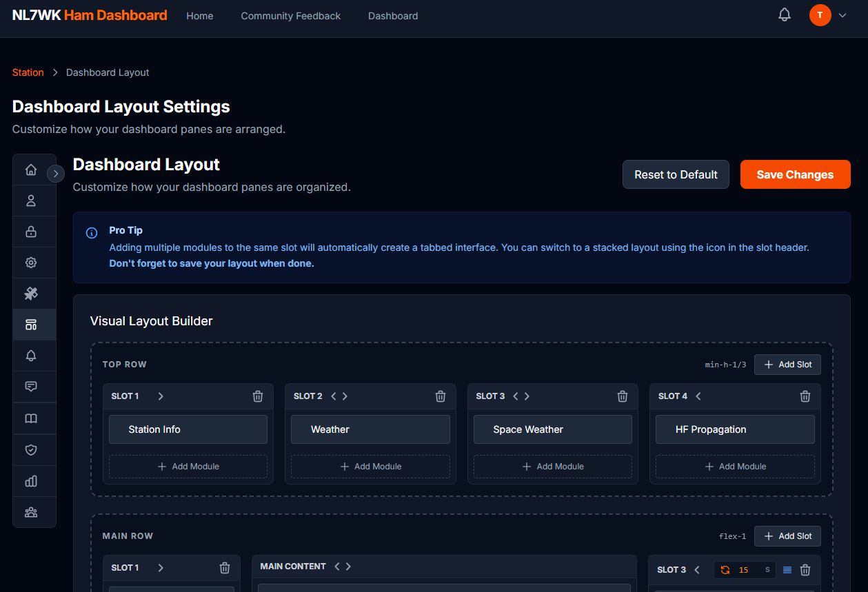Move Main Content slot left
This screenshot has height=592, width=868.
[x=337, y=567]
